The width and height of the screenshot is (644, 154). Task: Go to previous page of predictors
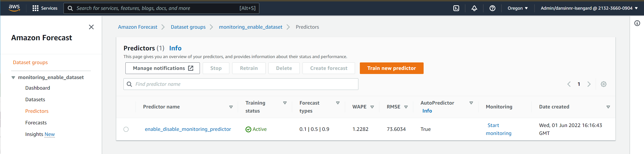(569, 84)
